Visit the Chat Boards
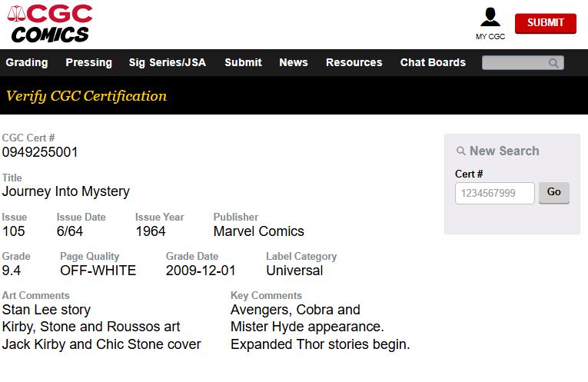 coord(433,62)
